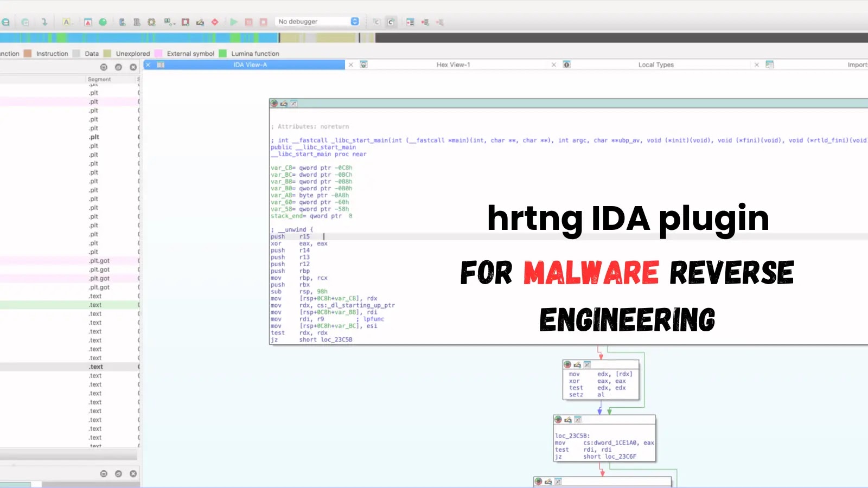The image size is (868, 488).
Task: Click the red-triangle image toolbar icon
Action: pyautogui.click(x=88, y=22)
